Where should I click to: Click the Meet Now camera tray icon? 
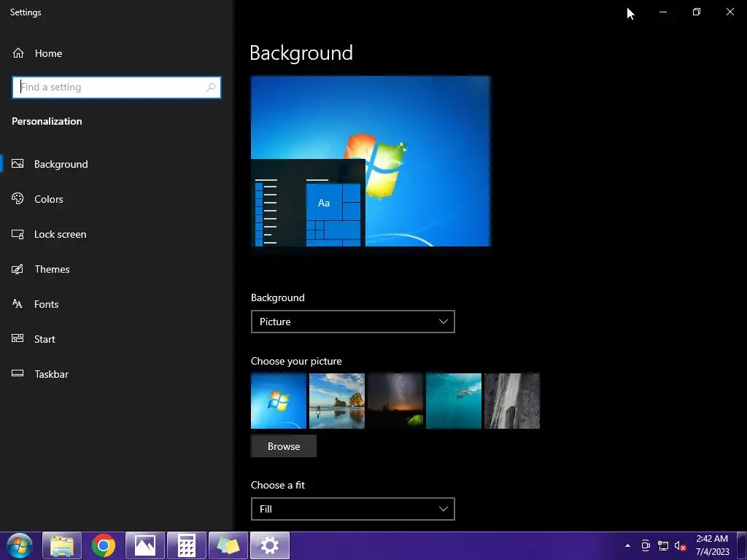coord(646,545)
